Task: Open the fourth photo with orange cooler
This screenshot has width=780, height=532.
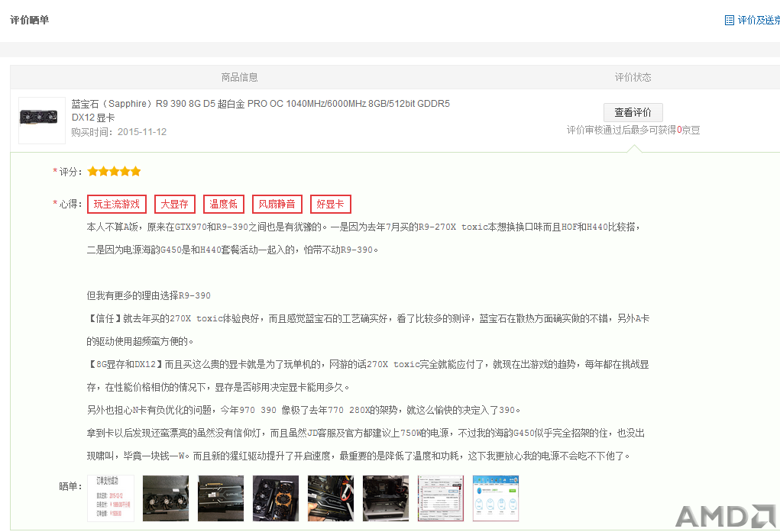Action: (x=276, y=498)
